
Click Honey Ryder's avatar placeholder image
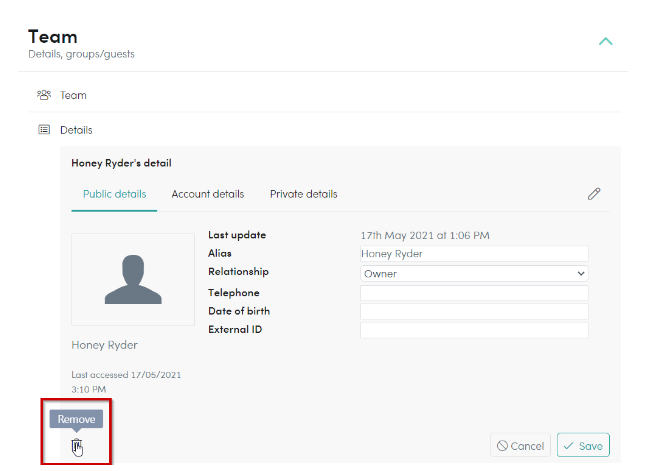[133, 279]
